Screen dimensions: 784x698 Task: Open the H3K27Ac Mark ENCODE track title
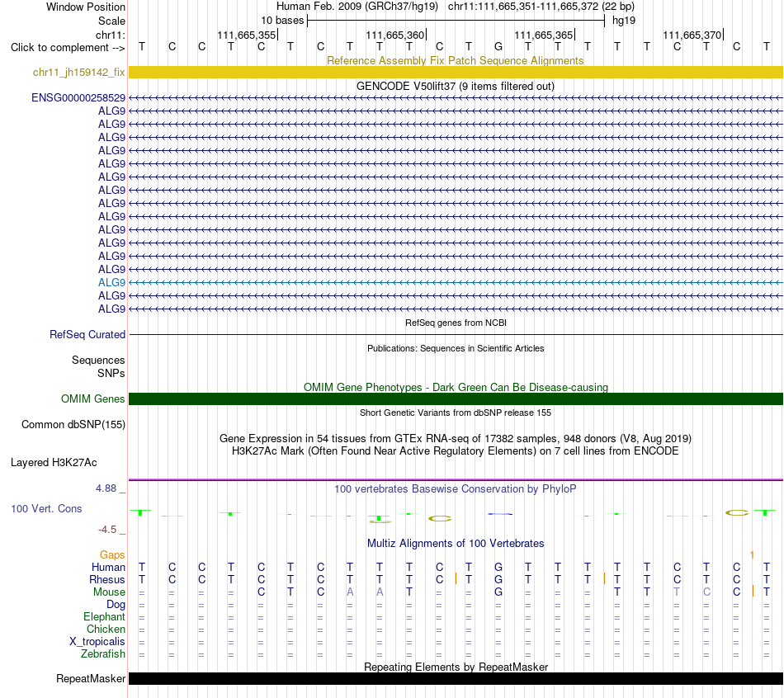coord(455,451)
